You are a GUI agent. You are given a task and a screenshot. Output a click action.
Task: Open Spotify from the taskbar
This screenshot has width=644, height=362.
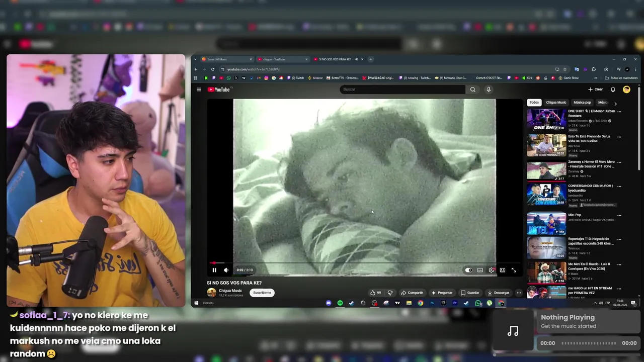click(340, 303)
